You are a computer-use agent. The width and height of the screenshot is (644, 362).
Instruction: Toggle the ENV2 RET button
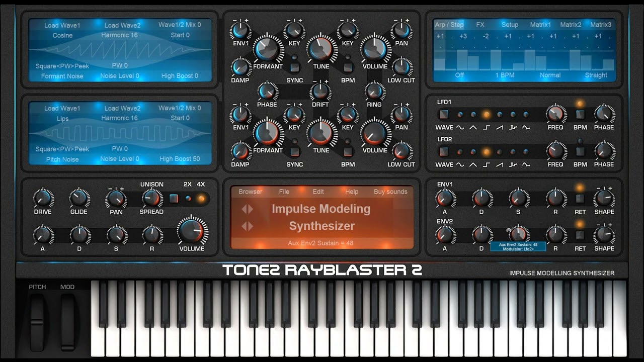click(x=580, y=235)
